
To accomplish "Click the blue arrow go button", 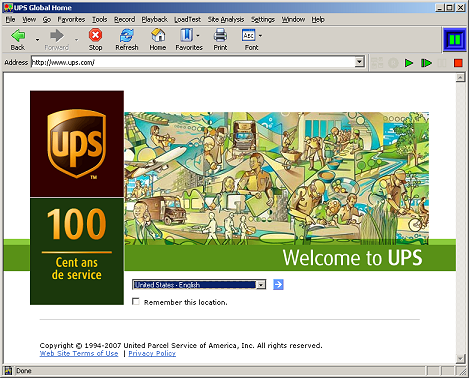I will click(x=278, y=285).
